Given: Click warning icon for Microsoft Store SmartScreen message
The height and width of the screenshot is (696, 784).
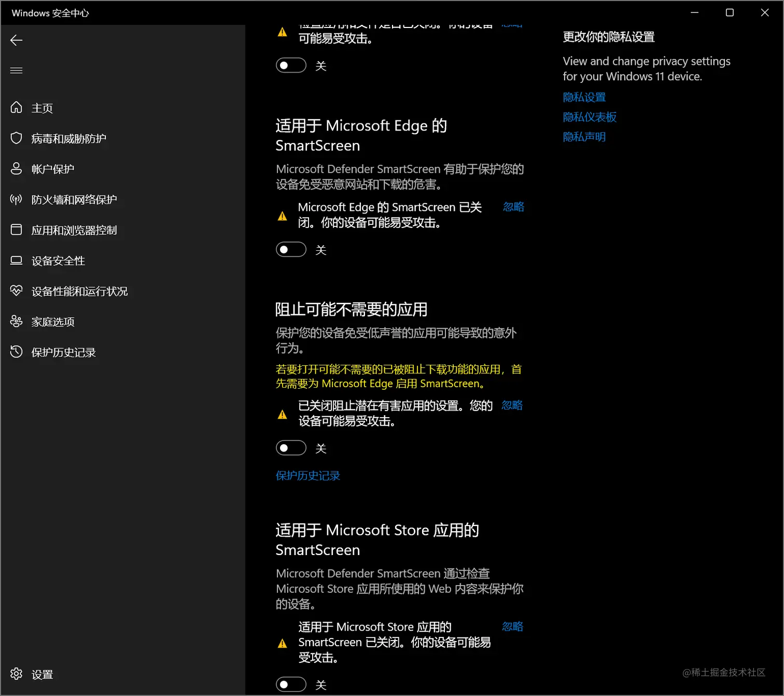Looking at the screenshot, I should coord(282,644).
